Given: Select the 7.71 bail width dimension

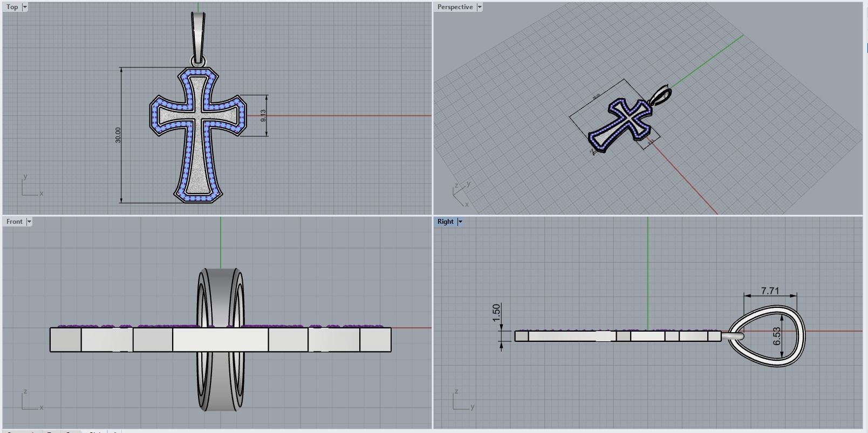Looking at the screenshot, I should pyautogui.click(x=770, y=291).
